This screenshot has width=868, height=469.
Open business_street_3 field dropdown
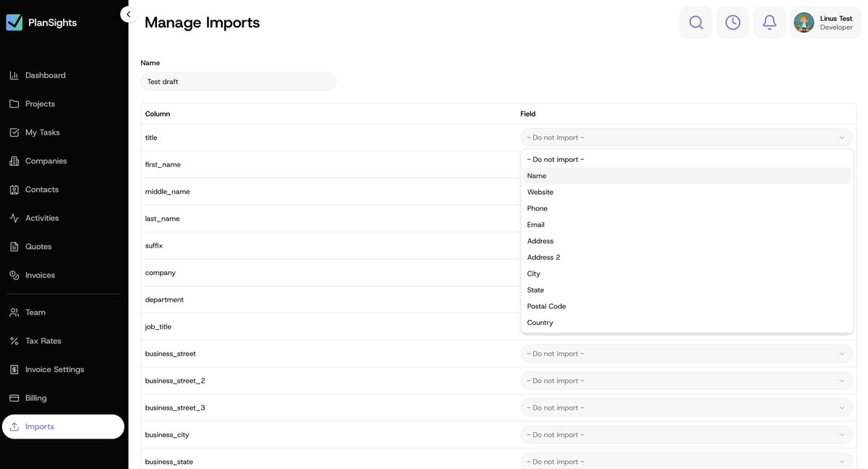click(686, 407)
